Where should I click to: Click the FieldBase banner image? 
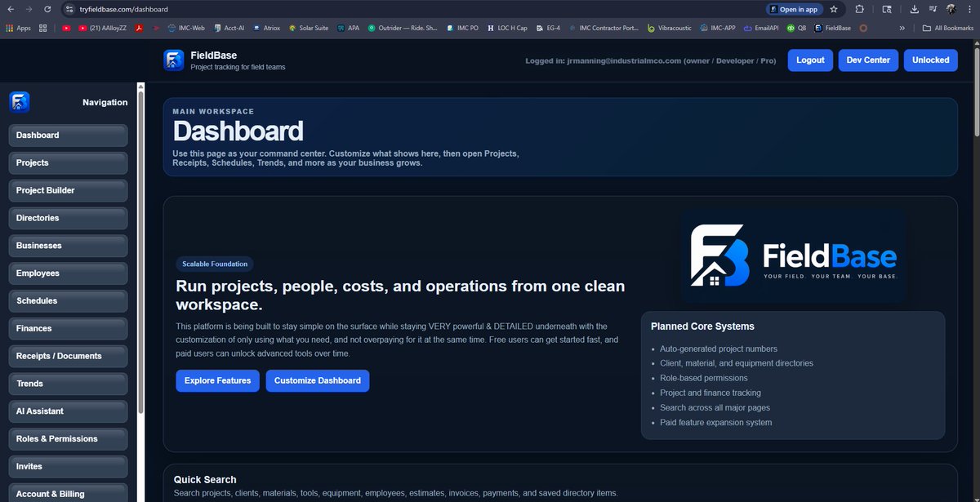point(794,256)
